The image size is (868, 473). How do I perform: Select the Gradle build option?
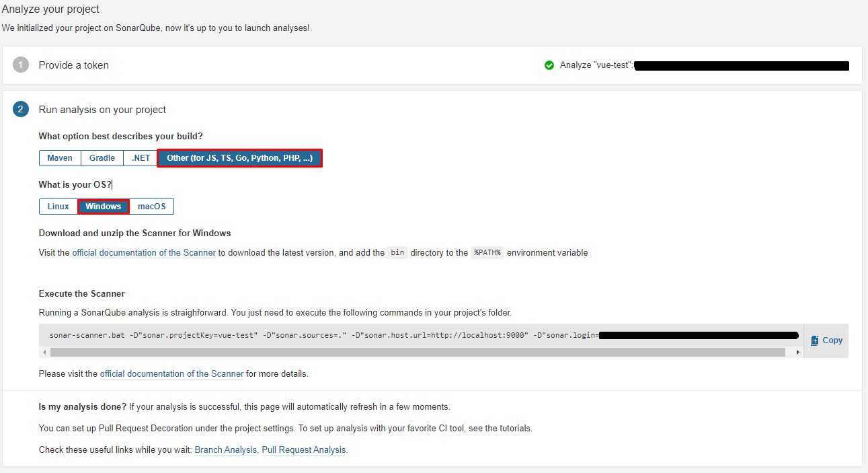[102, 158]
